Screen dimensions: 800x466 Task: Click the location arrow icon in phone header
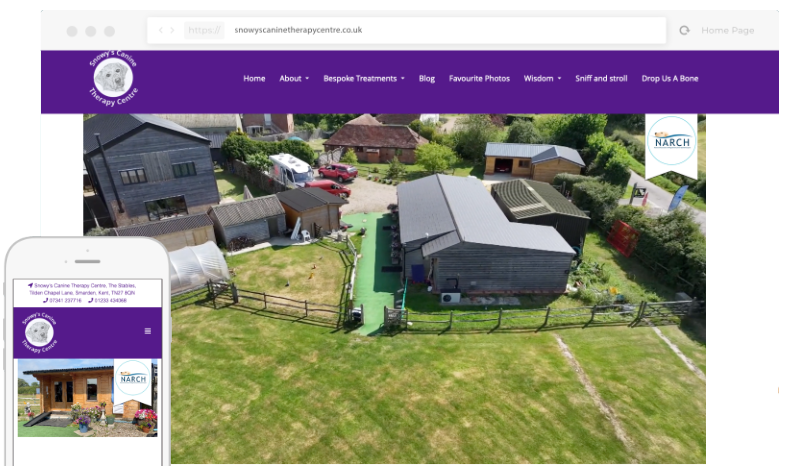31,285
